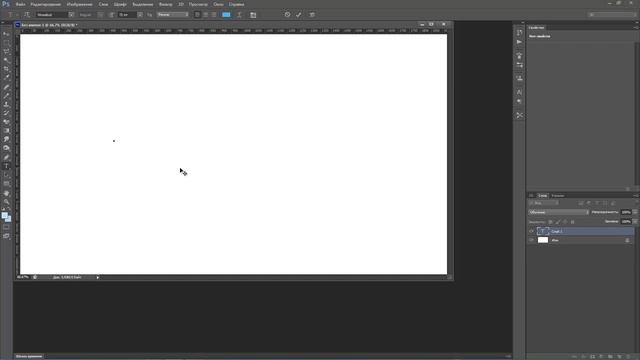Image resolution: width=640 pixels, height=360 pixels.
Task: Select the Rectangle shape tool
Action: coord(6,184)
